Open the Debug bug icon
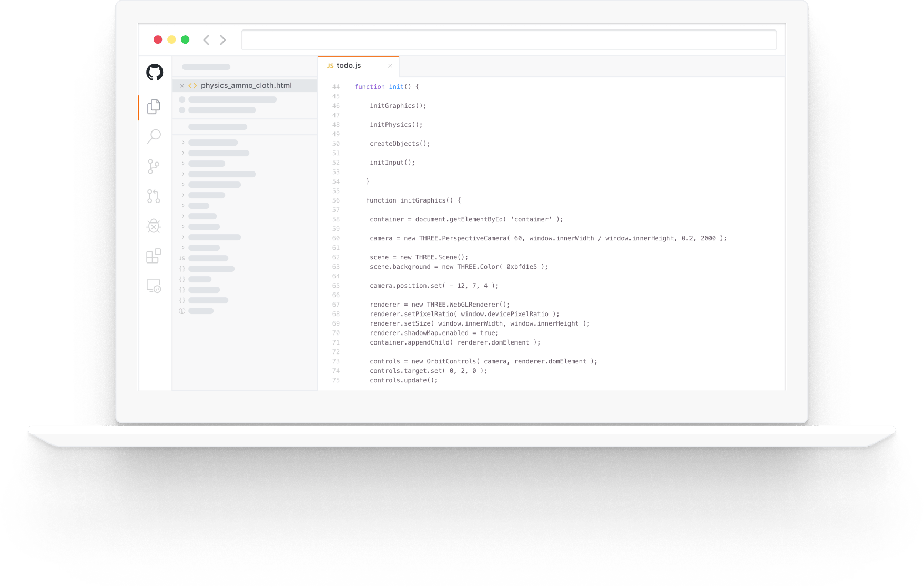924x587 pixels. tap(154, 226)
